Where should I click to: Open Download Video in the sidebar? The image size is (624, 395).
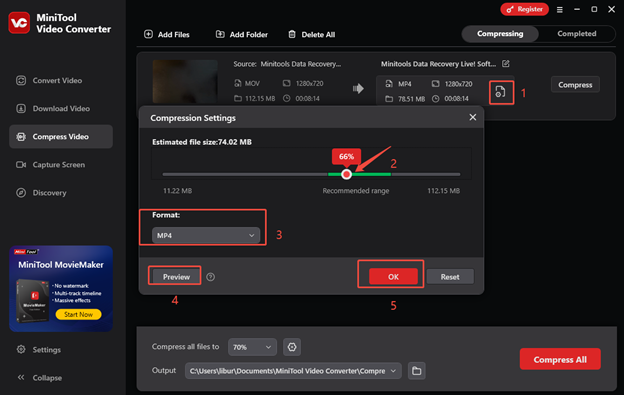coord(60,109)
